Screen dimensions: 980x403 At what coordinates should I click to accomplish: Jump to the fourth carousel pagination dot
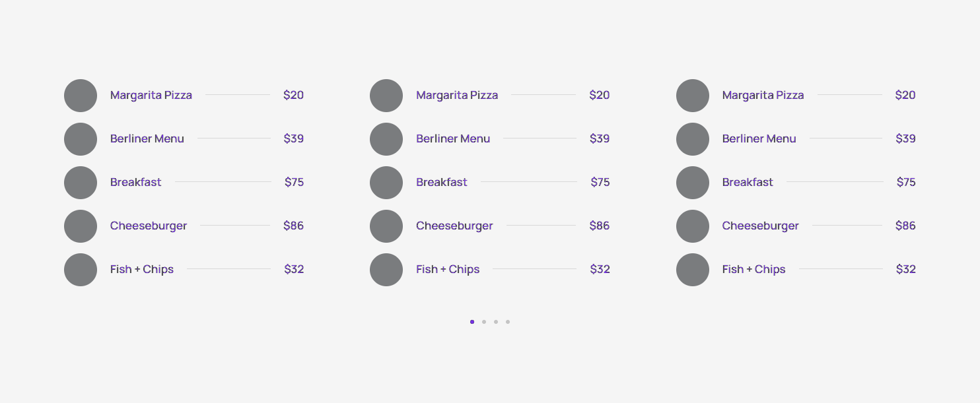[508, 322]
